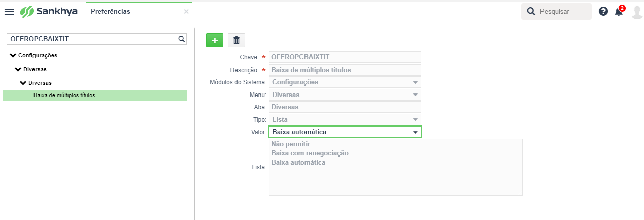Click the green add preference button
This screenshot has width=644, height=220.
(215, 40)
